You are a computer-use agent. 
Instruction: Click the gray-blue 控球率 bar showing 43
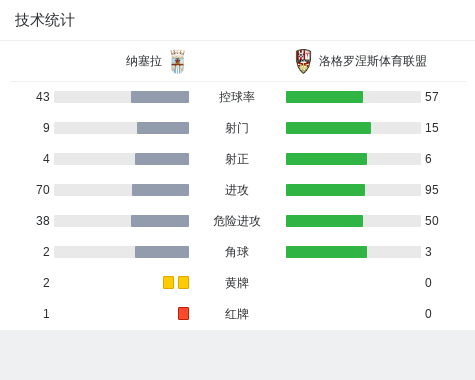click(x=160, y=97)
